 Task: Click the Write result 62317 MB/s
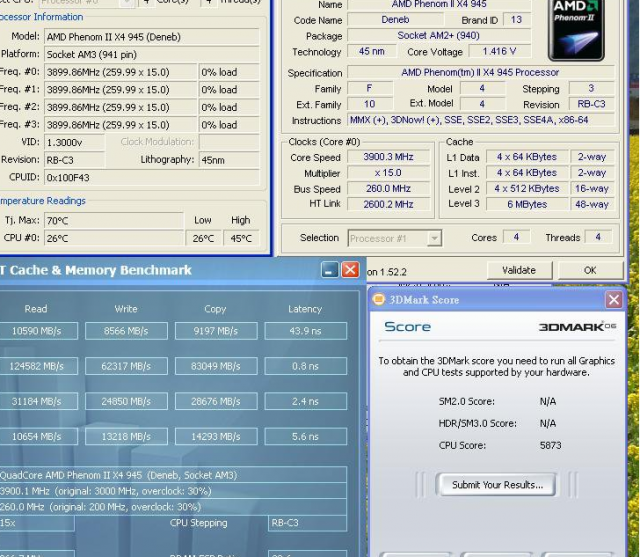[126, 366]
